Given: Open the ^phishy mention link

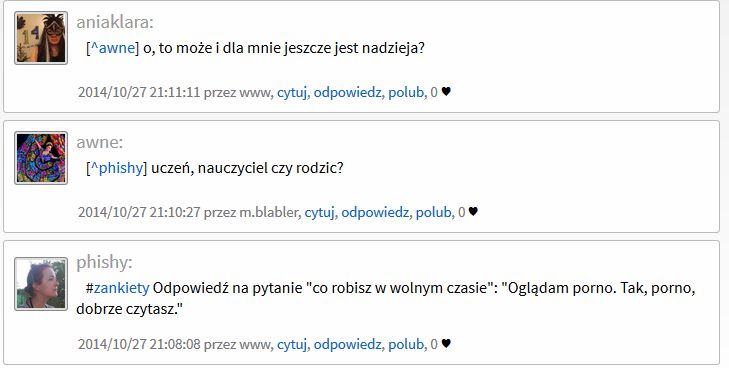Looking at the screenshot, I should point(117,168).
